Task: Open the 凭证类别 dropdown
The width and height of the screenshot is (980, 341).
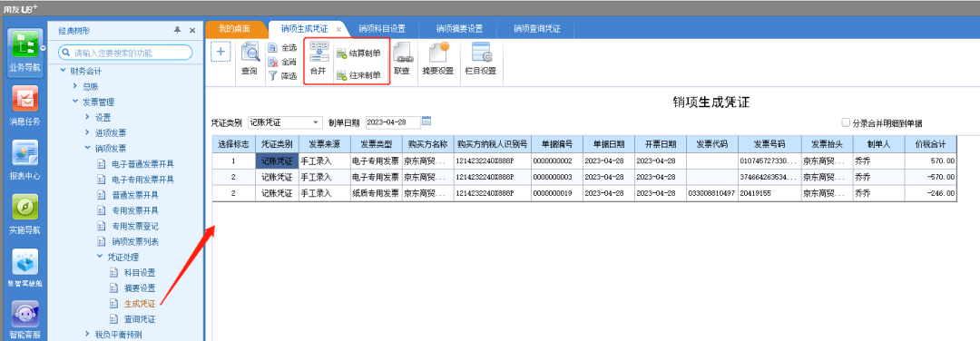Action: 316,122
